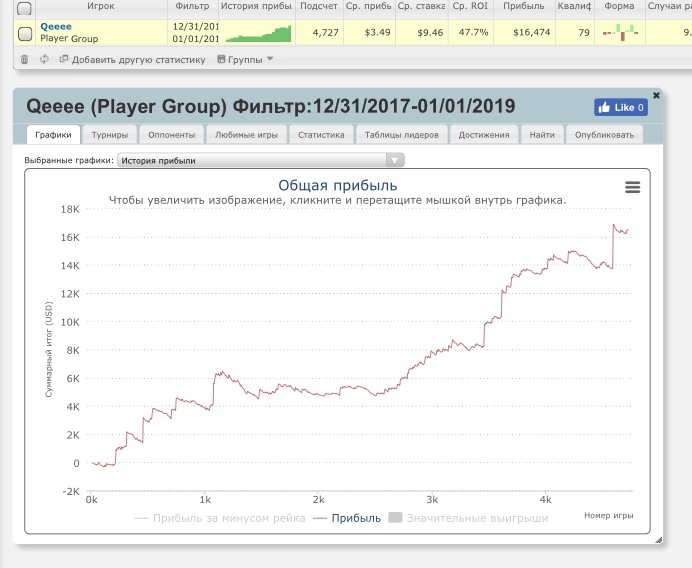Switch to the Графики tab
The height and width of the screenshot is (568, 692).
pyautogui.click(x=53, y=135)
